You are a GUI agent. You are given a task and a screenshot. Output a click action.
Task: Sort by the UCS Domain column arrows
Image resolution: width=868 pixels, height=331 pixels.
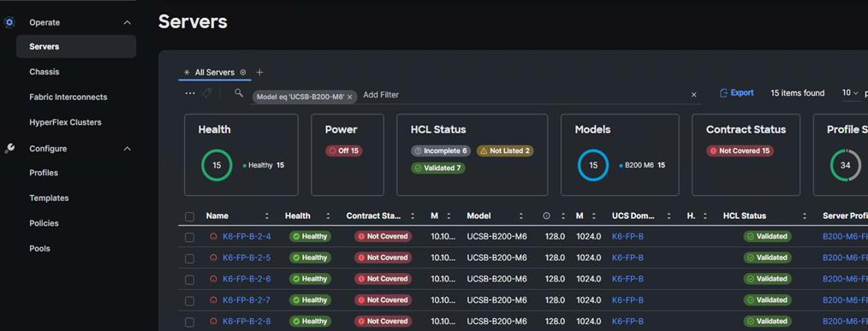point(669,216)
